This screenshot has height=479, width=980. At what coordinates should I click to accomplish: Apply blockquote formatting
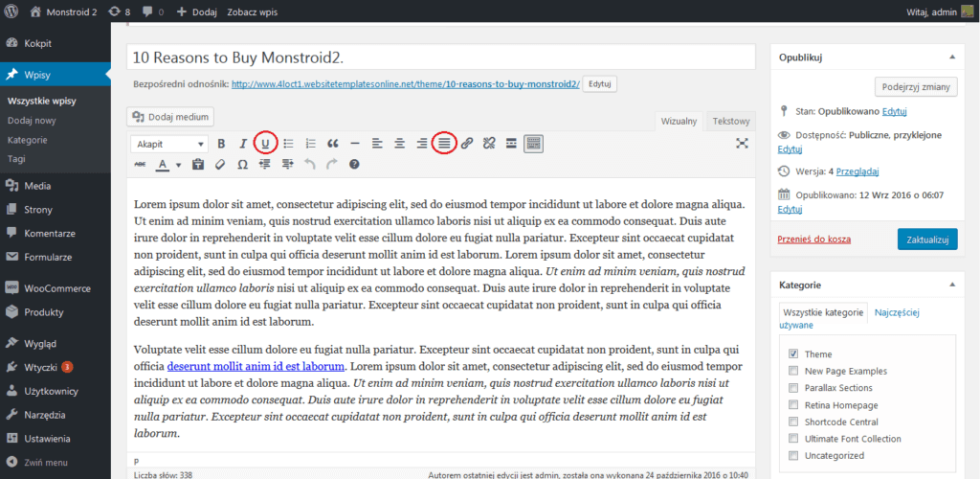[332, 144]
